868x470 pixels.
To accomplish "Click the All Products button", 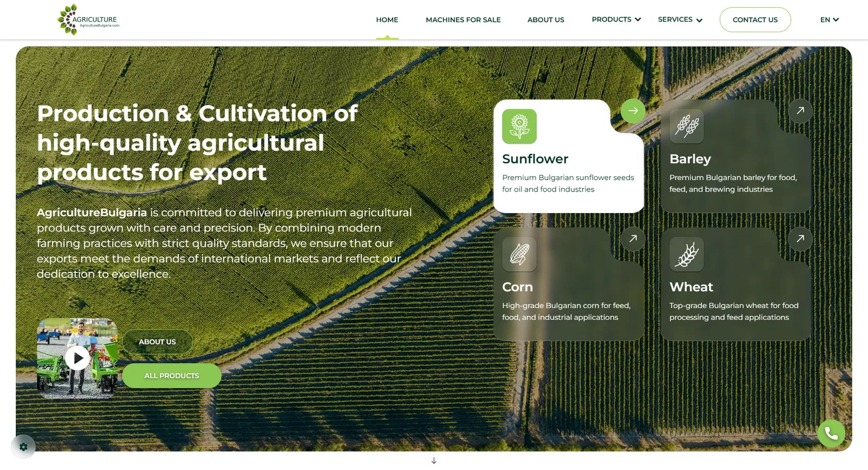I will (172, 375).
